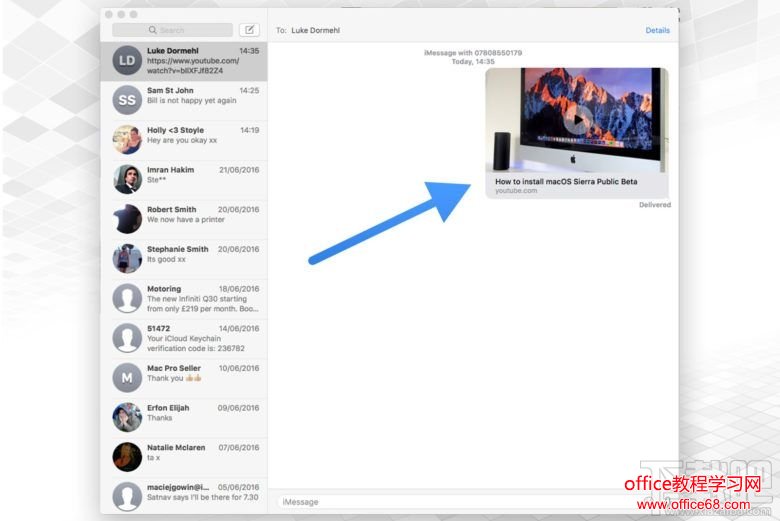
Task: Select the maciejgowin conversation avatar
Action: click(x=127, y=495)
